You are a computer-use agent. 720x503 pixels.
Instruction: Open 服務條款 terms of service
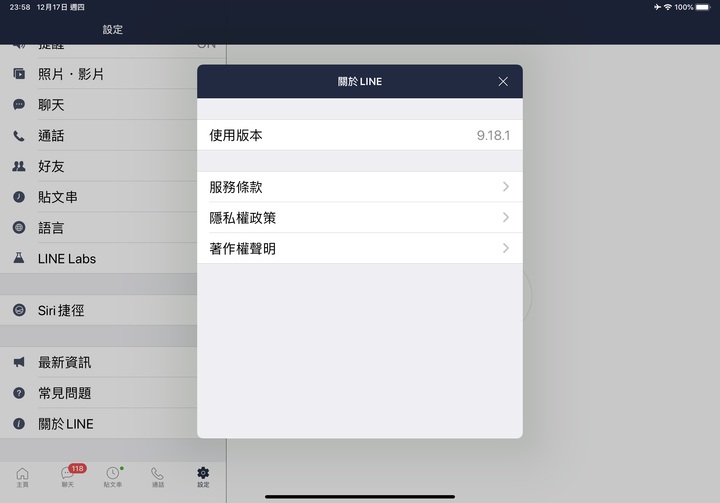360,187
